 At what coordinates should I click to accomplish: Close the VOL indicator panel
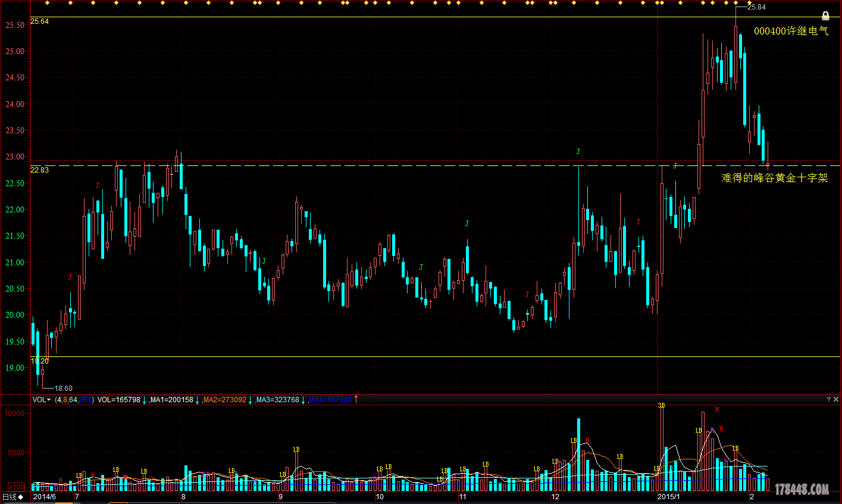point(836,399)
